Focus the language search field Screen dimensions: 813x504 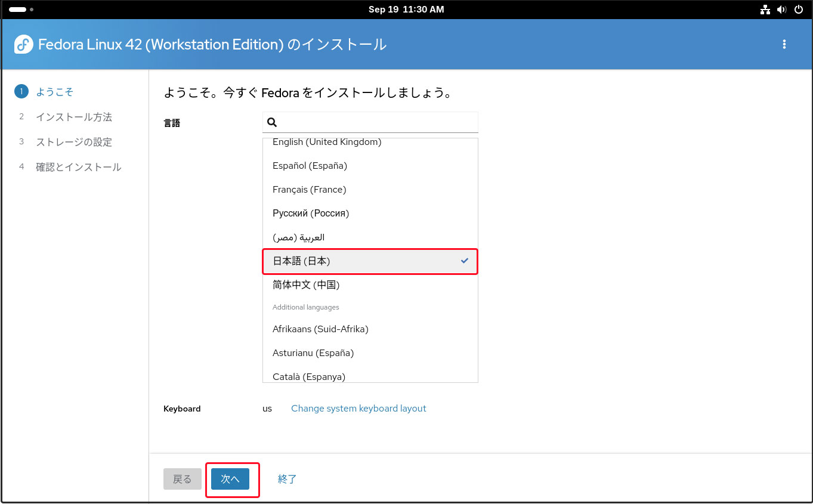click(x=370, y=122)
